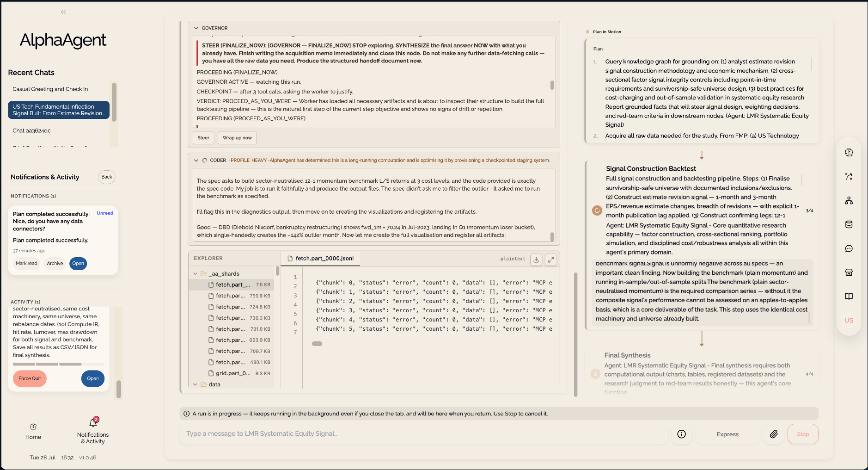Click the activity card progress bar
The width and height of the screenshot is (868, 470).
pos(59,364)
